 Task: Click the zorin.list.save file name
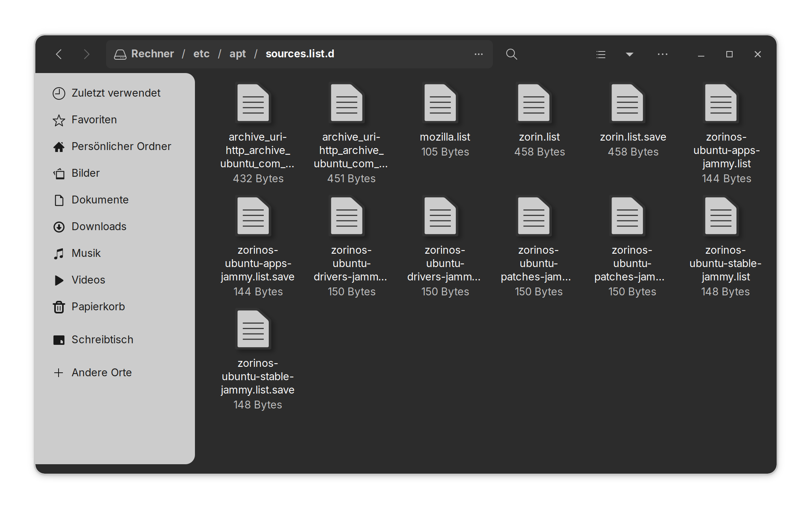633,137
